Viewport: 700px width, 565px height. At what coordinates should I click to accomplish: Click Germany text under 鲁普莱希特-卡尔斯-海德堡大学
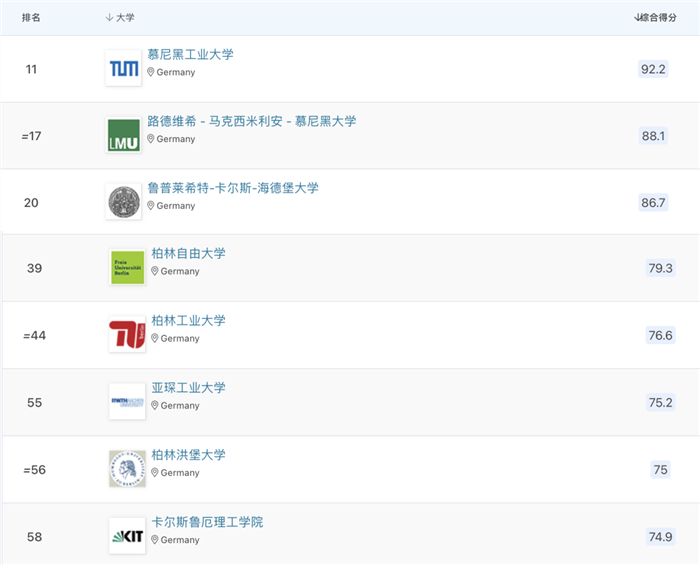(x=176, y=206)
